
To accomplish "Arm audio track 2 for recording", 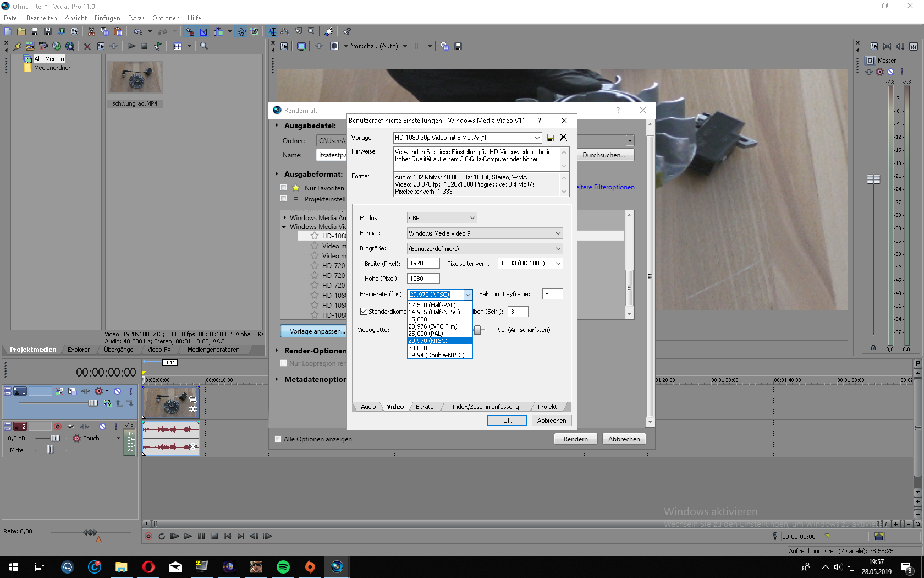I will click(x=58, y=427).
